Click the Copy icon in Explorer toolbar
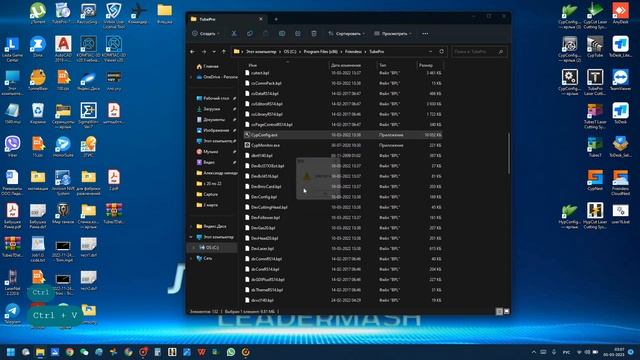 pos(249,33)
